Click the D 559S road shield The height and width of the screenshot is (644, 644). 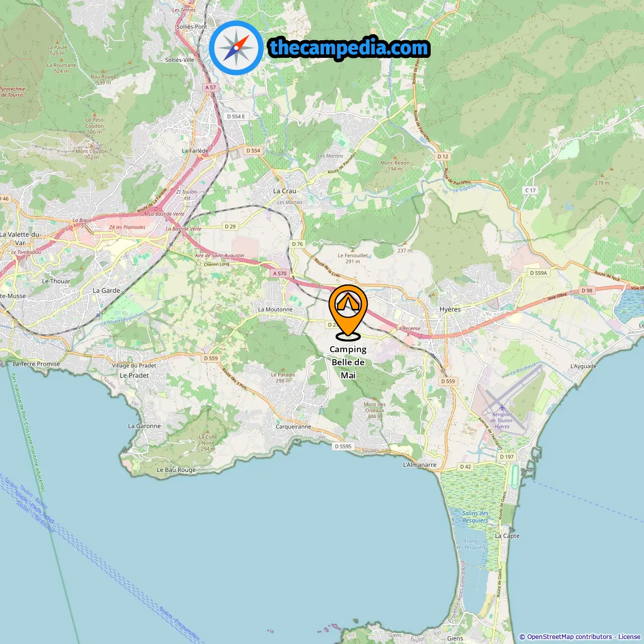pyautogui.click(x=343, y=446)
